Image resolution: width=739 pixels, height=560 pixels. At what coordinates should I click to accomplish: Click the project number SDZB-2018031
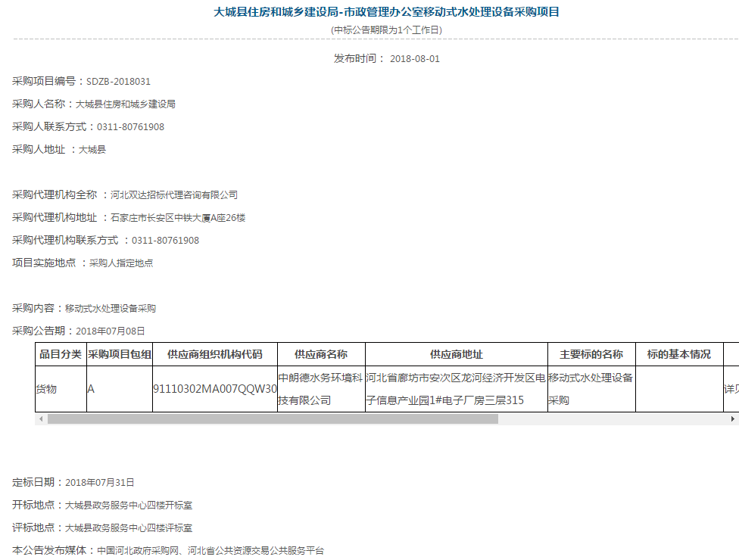[x=113, y=82]
